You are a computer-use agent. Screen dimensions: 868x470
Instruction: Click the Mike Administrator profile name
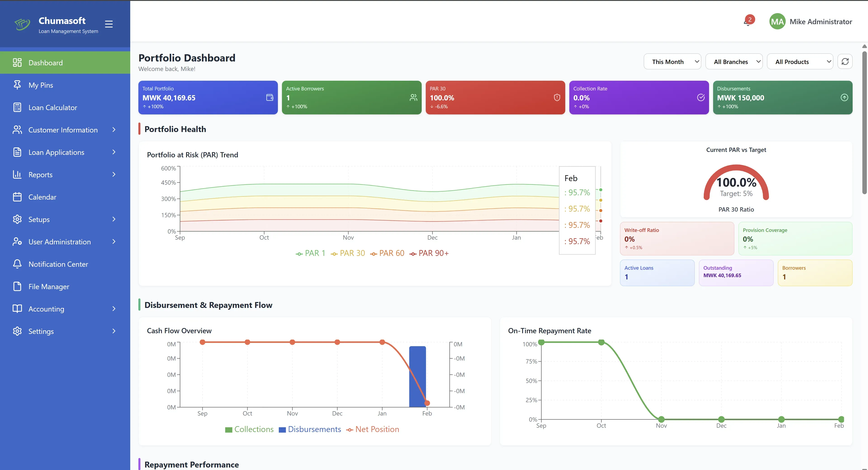tap(821, 21)
